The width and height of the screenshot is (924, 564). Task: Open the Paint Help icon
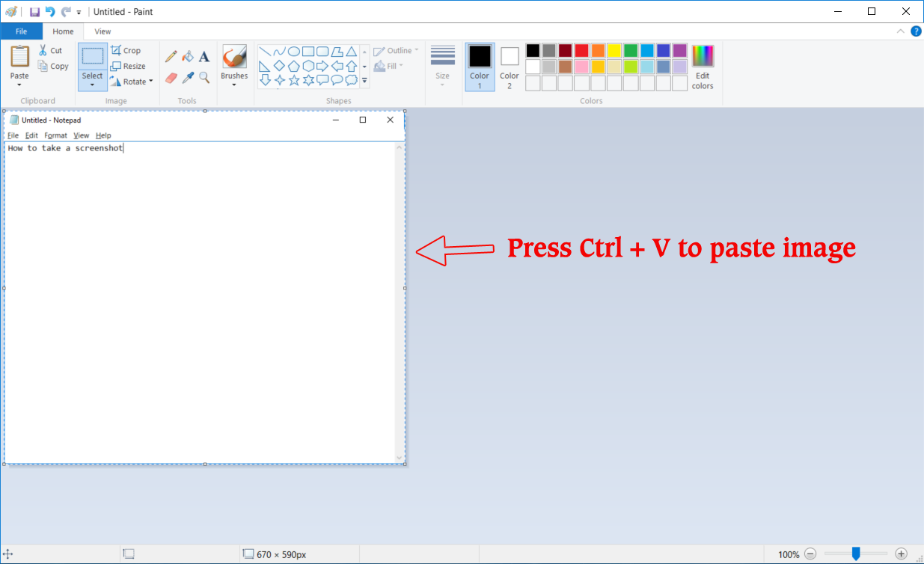pyautogui.click(x=916, y=31)
